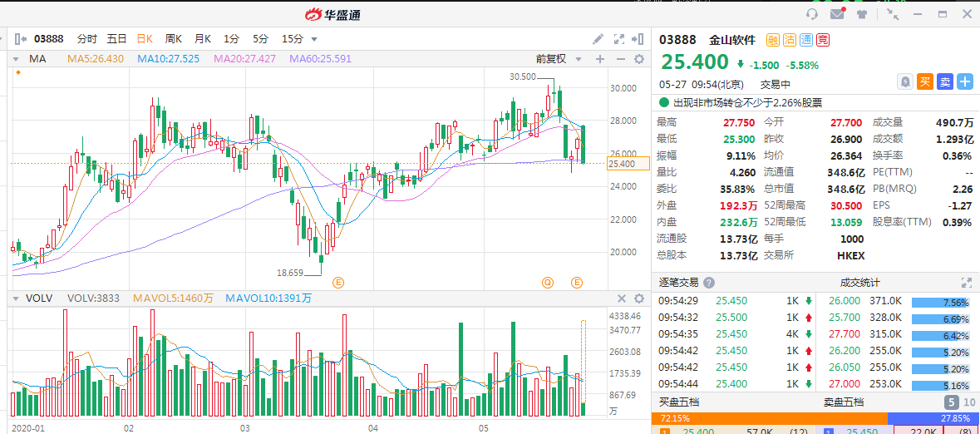
Task: Select the pencil drawing tool
Action: coord(598,39)
